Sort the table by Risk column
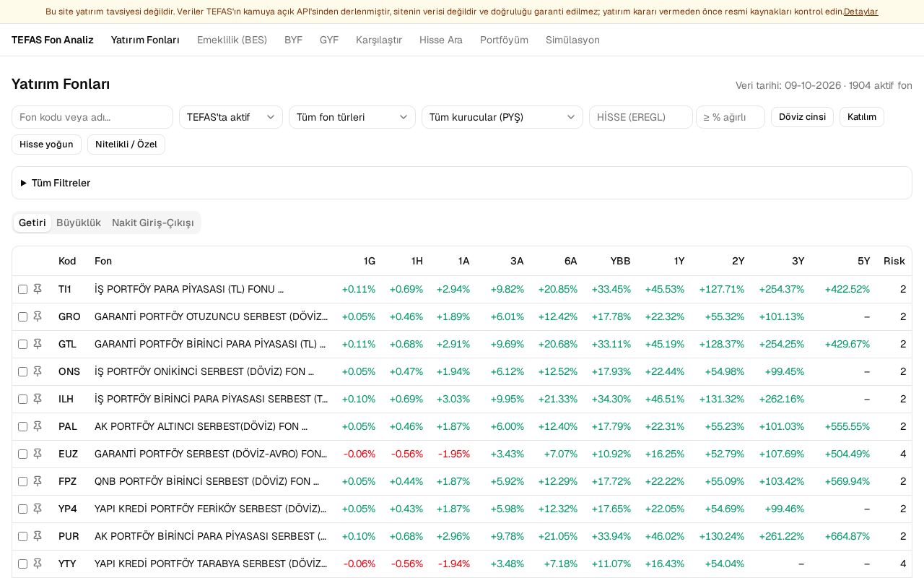924x578 pixels. point(894,261)
